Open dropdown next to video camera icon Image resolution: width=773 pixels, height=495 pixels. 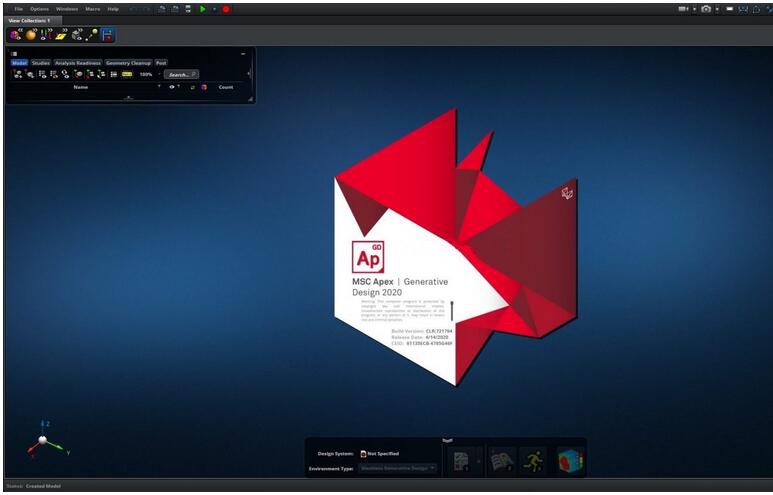click(x=694, y=9)
